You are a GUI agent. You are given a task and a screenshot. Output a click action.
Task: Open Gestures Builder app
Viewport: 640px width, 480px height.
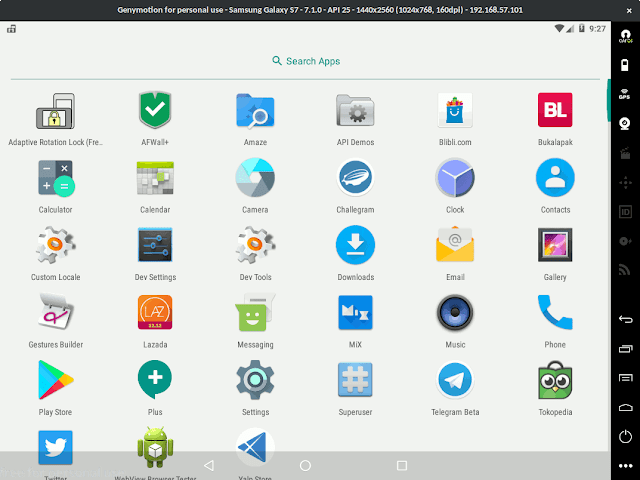[x=55, y=312]
